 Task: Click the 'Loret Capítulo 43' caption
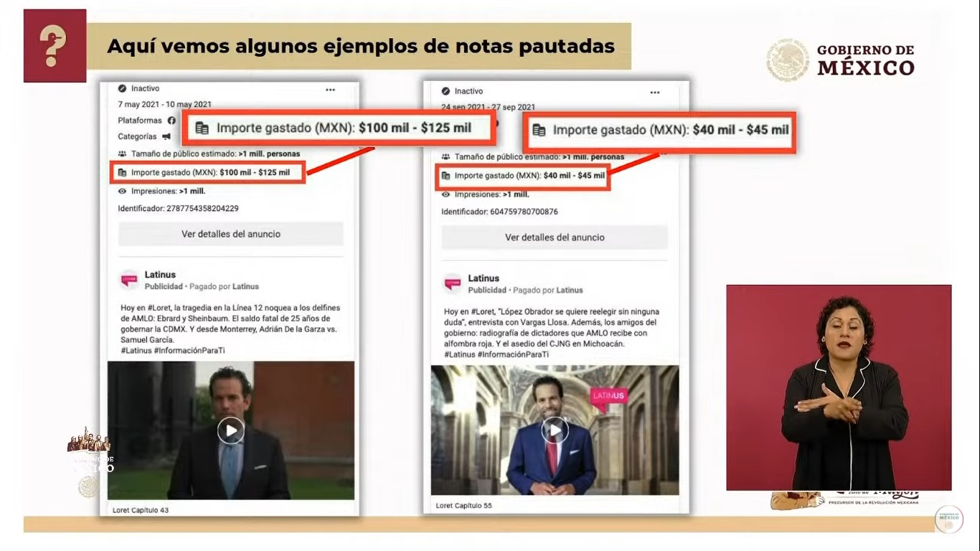[x=141, y=510]
